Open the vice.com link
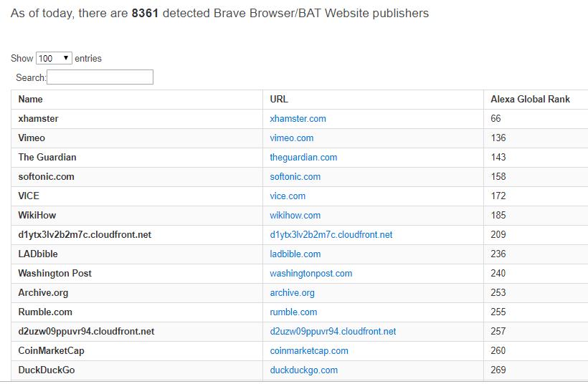588x384 pixels. click(288, 196)
